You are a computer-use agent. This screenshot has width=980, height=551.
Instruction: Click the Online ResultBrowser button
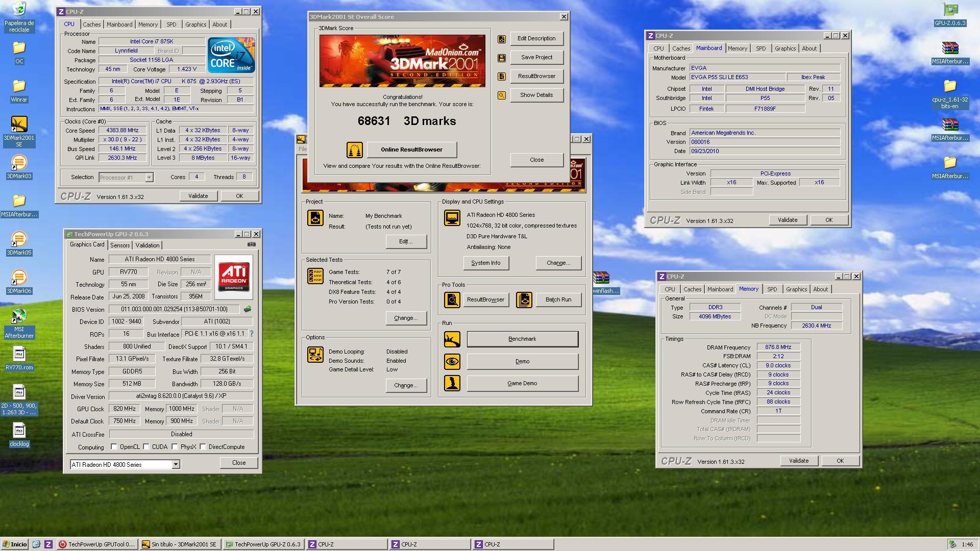[x=412, y=149]
